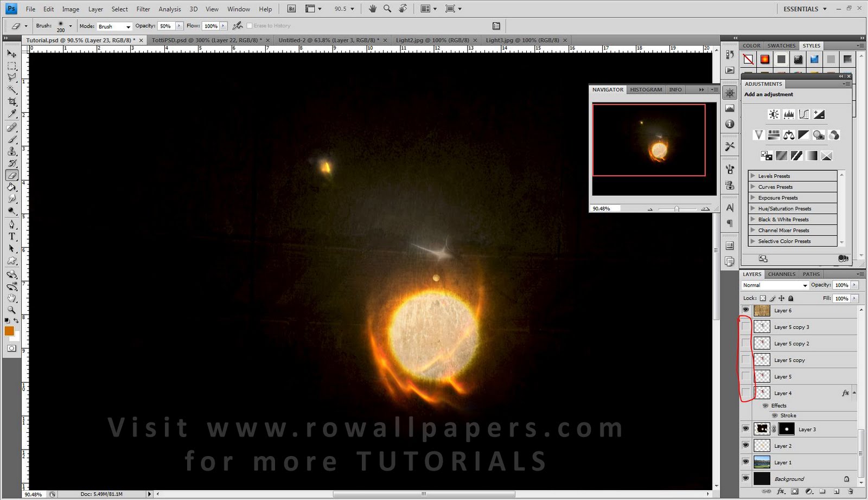Click Navigator zoom percentage field
Viewport: 868px width, 500px height.
605,208
